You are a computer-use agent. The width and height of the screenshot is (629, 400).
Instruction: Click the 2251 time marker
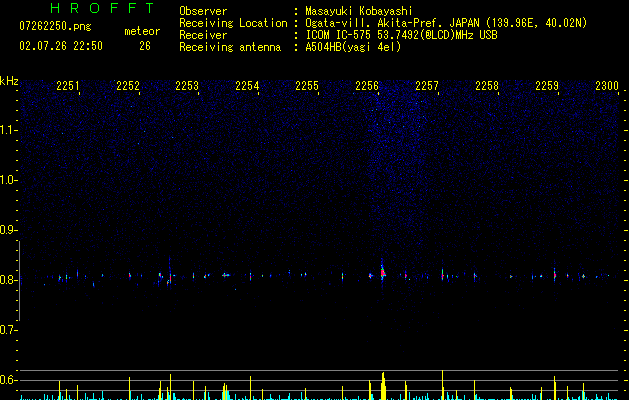pyautogui.click(x=68, y=86)
